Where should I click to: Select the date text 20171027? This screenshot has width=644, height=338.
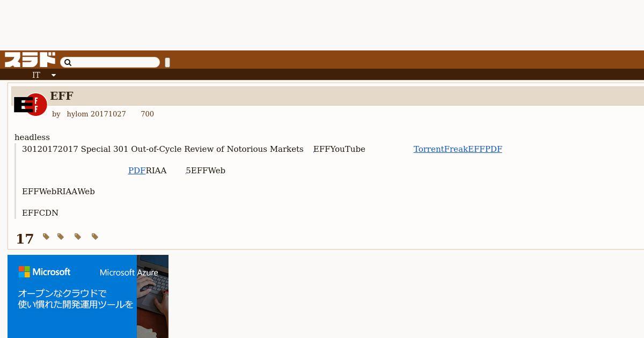(x=108, y=114)
